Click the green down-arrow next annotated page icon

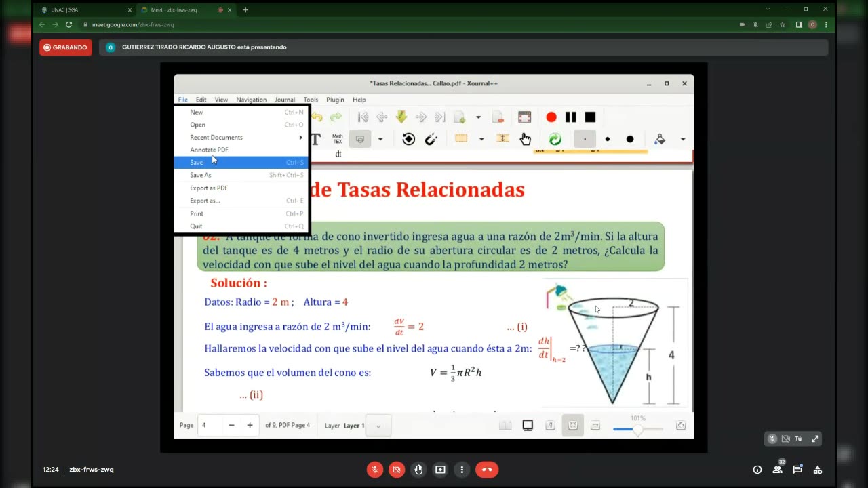pos(401,117)
